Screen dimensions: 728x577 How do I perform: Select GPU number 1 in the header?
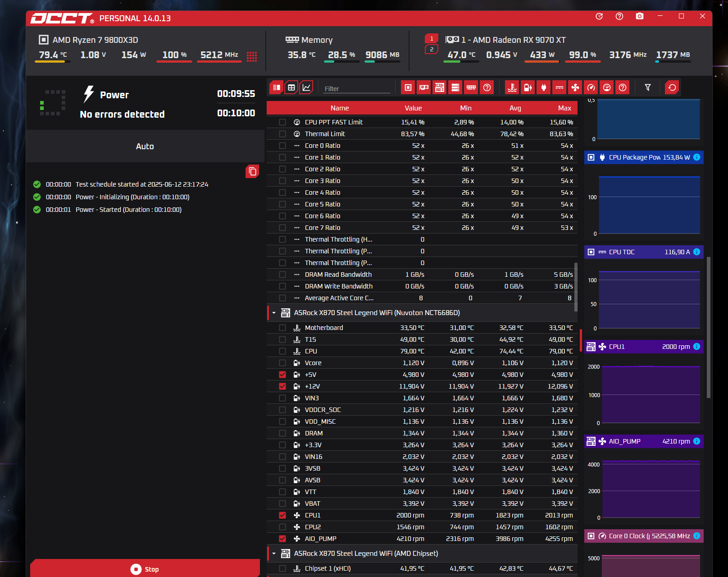tap(432, 39)
